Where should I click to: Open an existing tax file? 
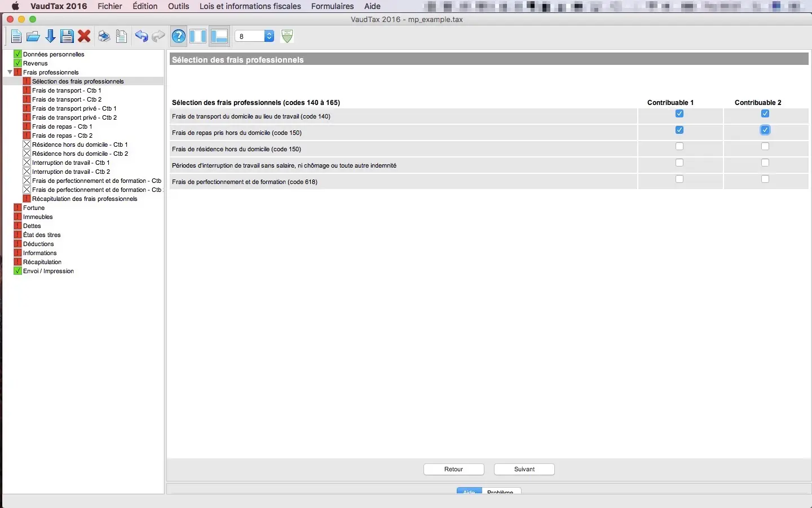pos(33,37)
